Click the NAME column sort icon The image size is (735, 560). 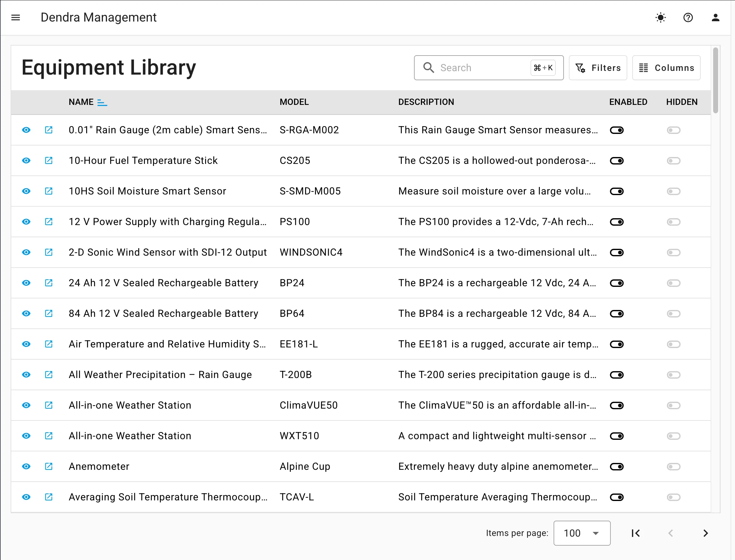click(102, 102)
